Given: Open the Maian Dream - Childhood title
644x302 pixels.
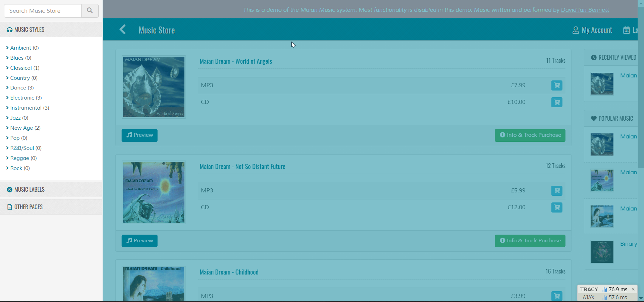Looking at the screenshot, I should pyautogui.click(x=229, y=272).
